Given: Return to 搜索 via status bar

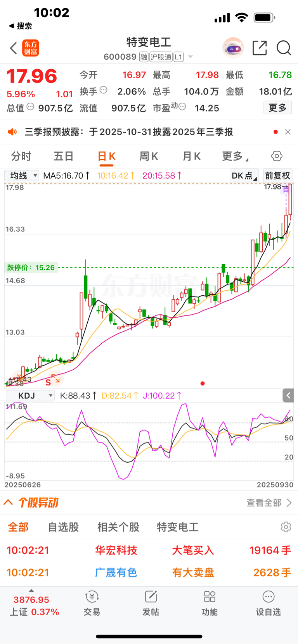Looking at the screenshot, I should pos(21,26).
